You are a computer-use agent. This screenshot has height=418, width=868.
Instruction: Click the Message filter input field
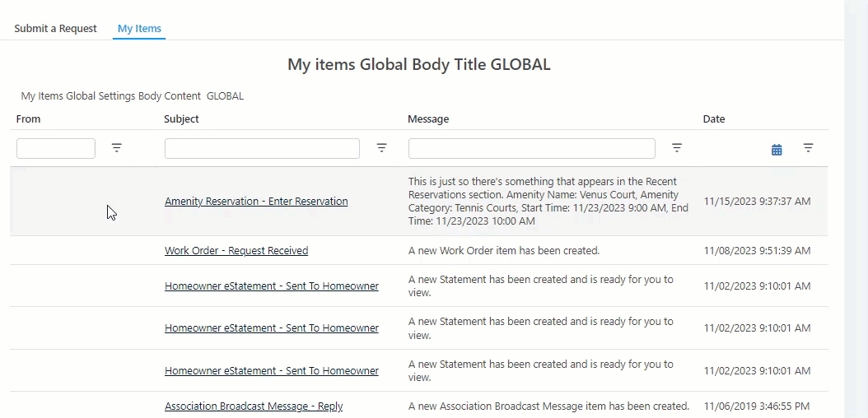[531, 148]
